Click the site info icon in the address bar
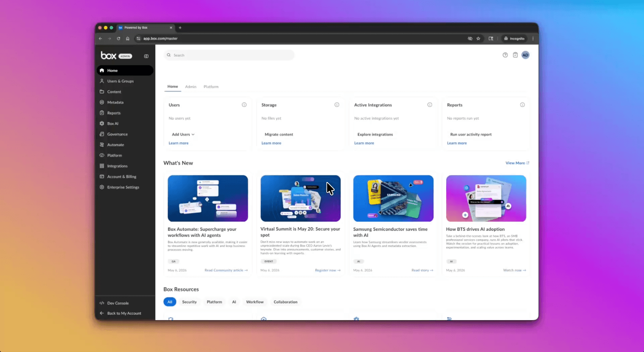Image resolution: width=644 pixels, height=352 pixels. coord(138,38)
